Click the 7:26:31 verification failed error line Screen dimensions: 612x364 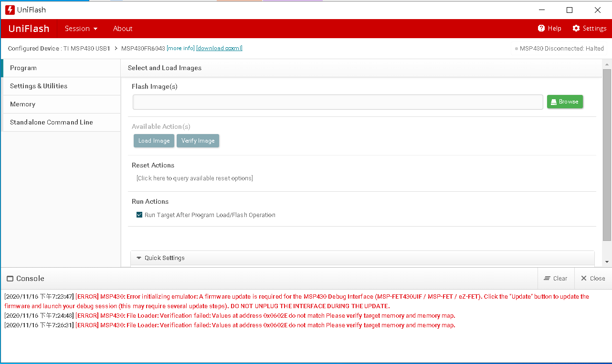[x=230, y=325]
